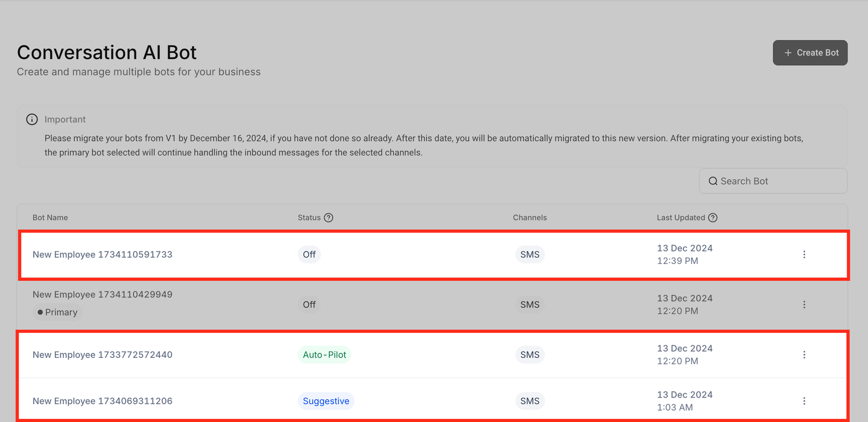This screenshot has height=422, width=868.
Task: Open three-dot menu for bot 1733772572440
Action: coord(804,355)
